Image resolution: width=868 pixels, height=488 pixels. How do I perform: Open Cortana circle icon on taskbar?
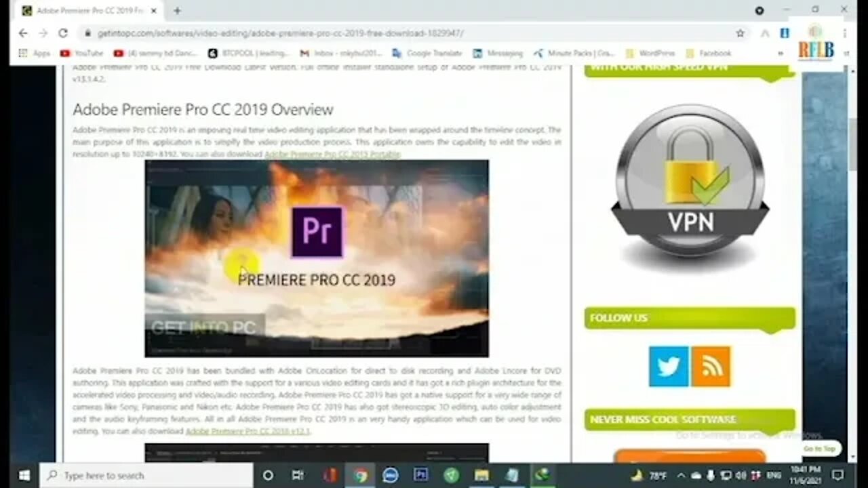tap(268, 475)
